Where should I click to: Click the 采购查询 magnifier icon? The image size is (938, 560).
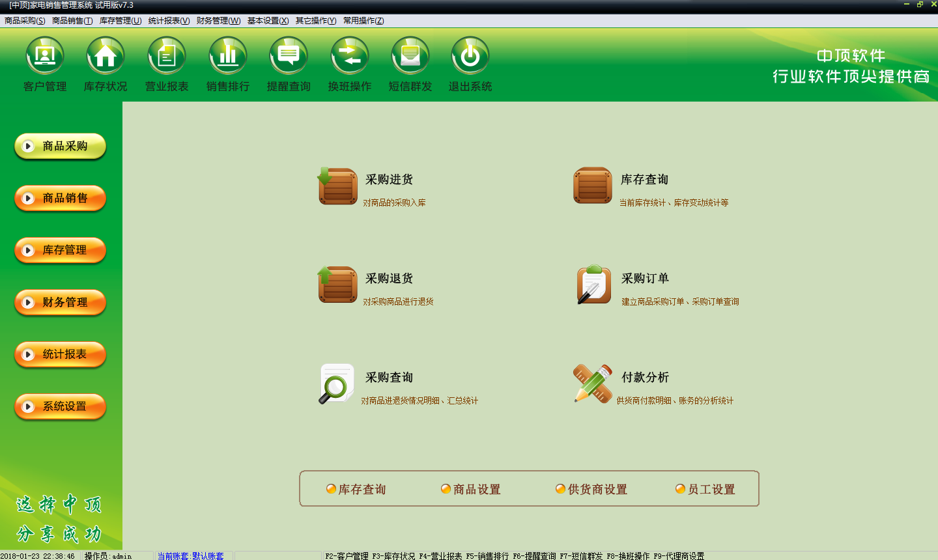point(336,384)
